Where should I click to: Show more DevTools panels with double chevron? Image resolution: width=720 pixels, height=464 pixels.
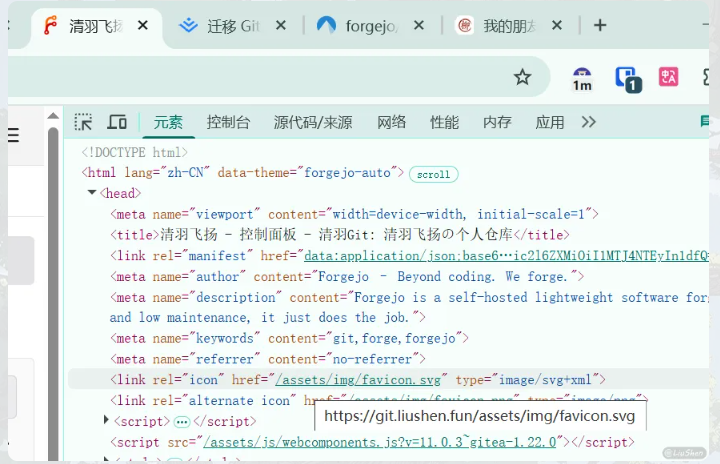(x=588, y=122)
